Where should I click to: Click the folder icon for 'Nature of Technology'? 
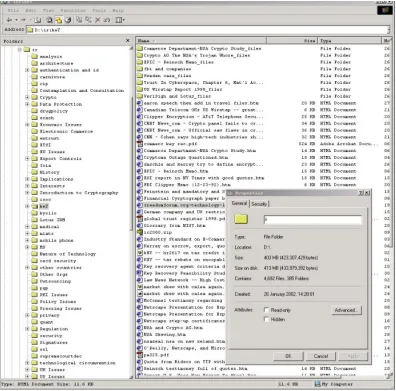click(x=34, y=254)
